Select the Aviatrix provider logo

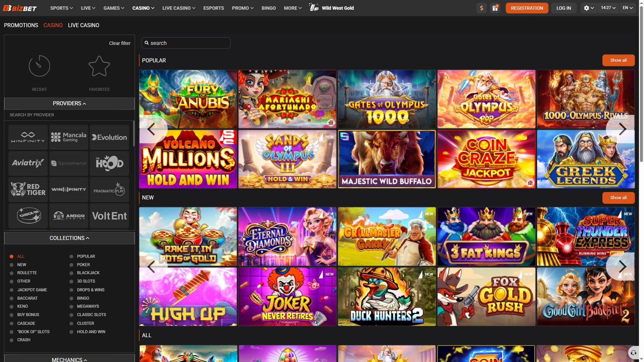point(28,163)
